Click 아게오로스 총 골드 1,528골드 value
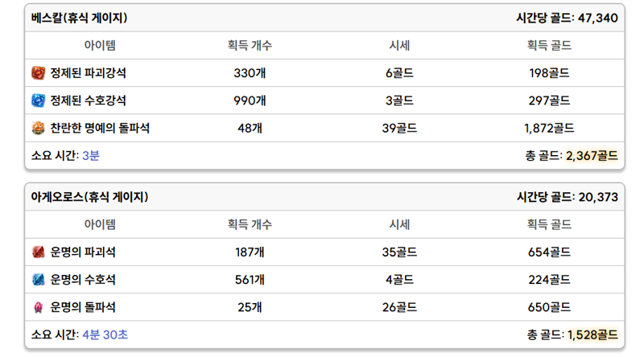This screenshot has width=644, height=357. pyautogui.click(x=592, y=334)
